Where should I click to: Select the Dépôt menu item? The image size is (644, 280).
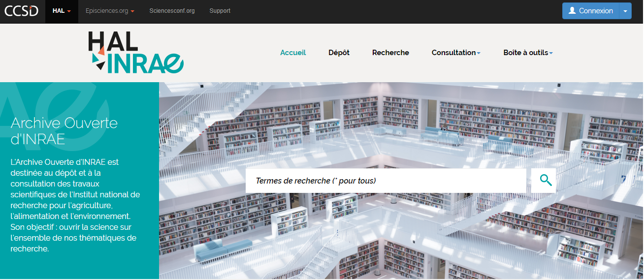point(339,53)
